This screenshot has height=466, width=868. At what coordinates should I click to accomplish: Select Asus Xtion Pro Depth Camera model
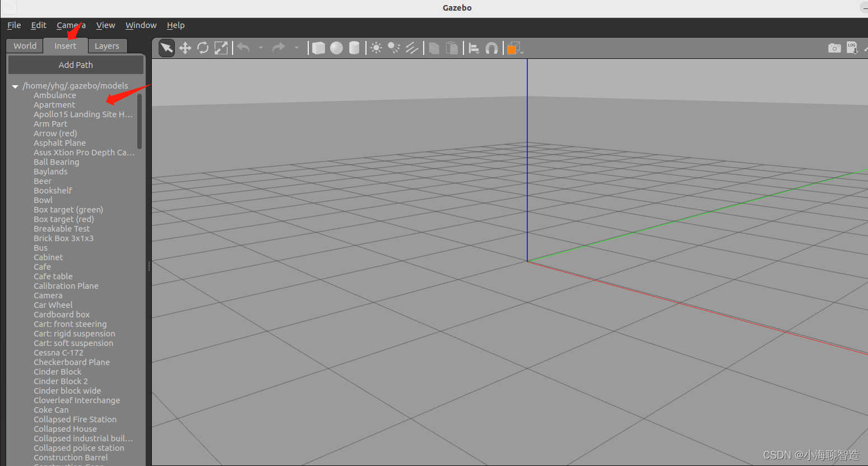84,153
